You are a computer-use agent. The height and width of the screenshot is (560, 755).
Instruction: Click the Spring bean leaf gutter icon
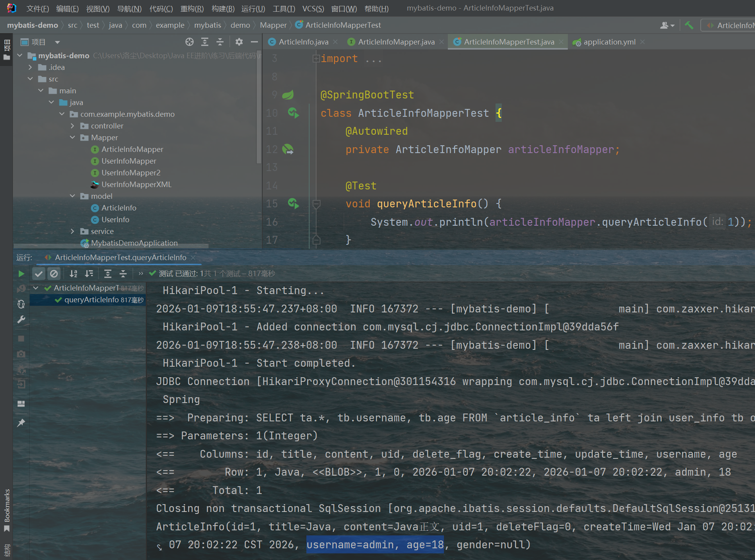point(288,95)
